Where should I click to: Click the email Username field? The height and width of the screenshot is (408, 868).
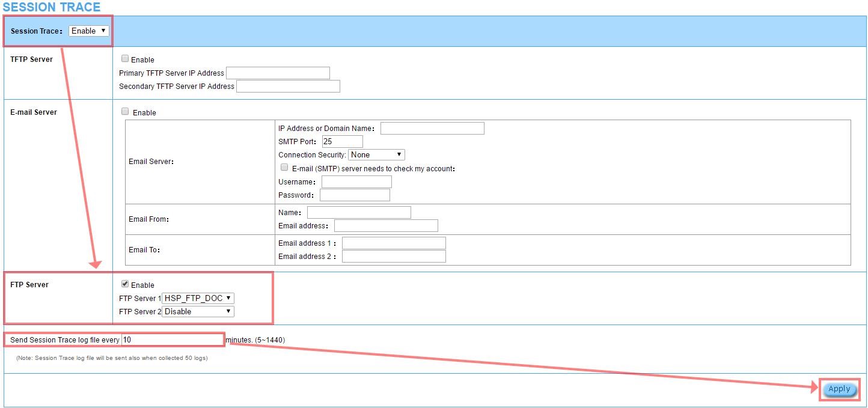(356, 182)
